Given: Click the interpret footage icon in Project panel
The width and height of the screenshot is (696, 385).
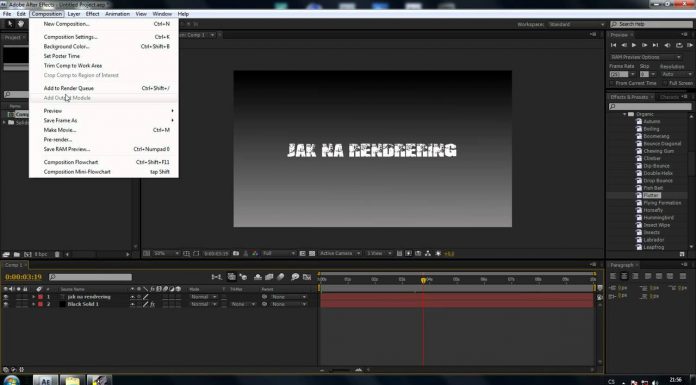Looking at the screenshot, I should (x=6, y=254).
